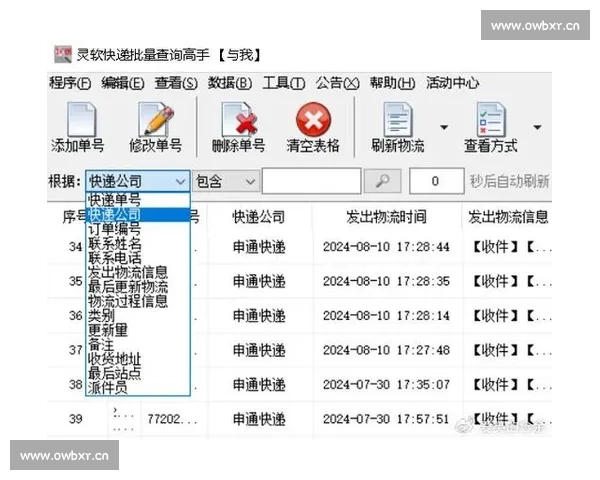The image size is (600, 480).
Task: Choose highlighted 快递公司 list option
Action: (x=138, y=214)
